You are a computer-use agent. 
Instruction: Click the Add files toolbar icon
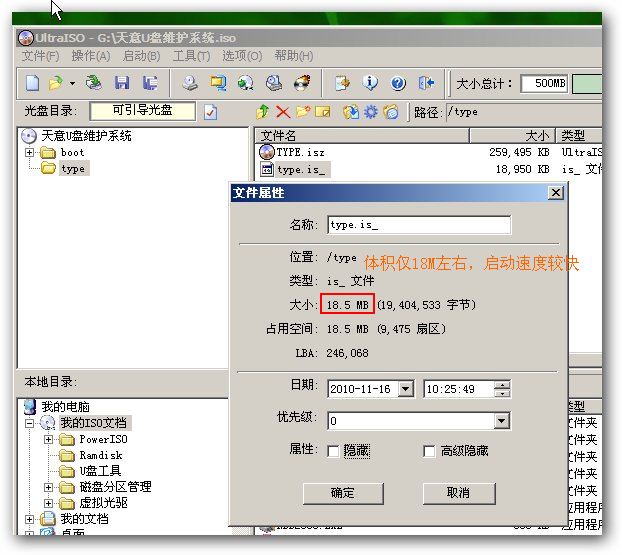coord(342,83)
